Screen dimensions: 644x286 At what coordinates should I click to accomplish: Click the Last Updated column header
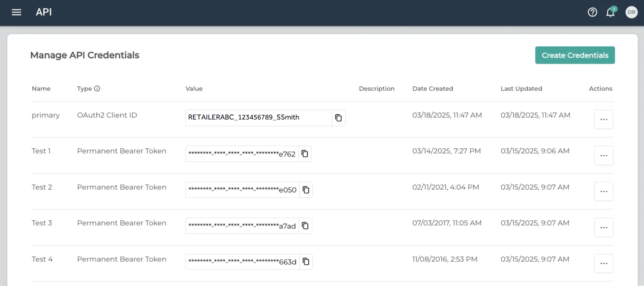click(x=521, y=89)
